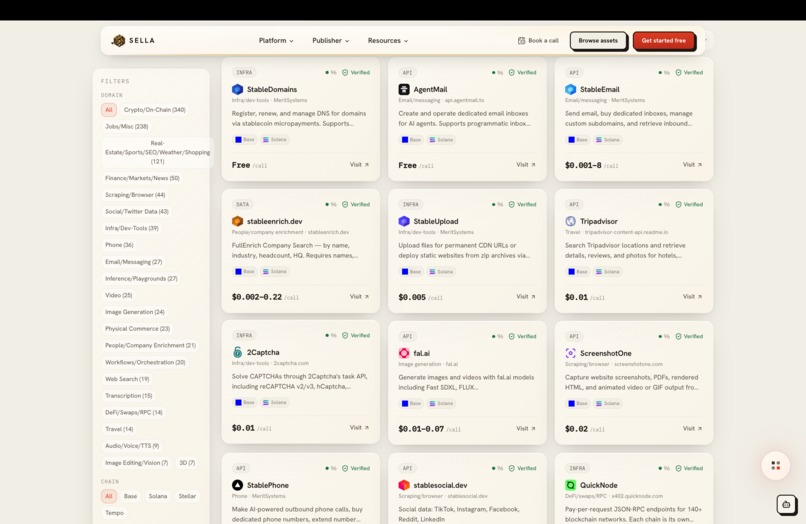The width and height of the screenshot is (806, 524).
Task: Filter by Scraping/Browser (44)
Action: tap(135, 195)
